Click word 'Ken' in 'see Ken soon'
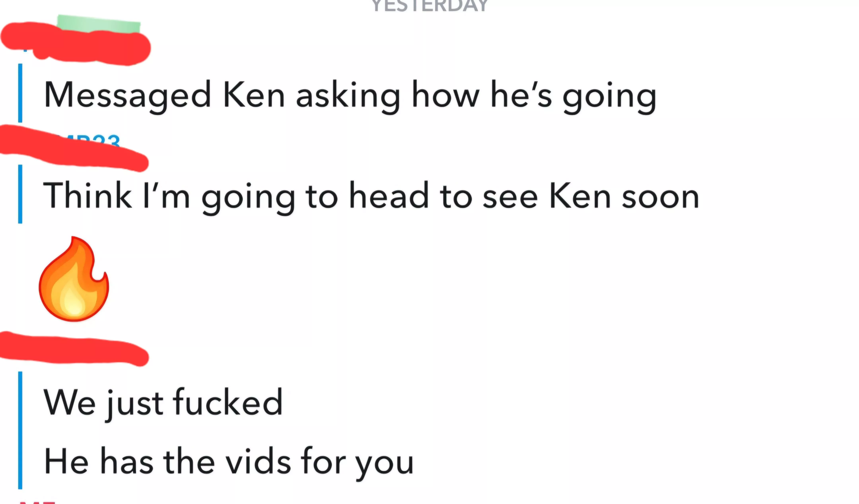The image size is (859, 504). 580,196
